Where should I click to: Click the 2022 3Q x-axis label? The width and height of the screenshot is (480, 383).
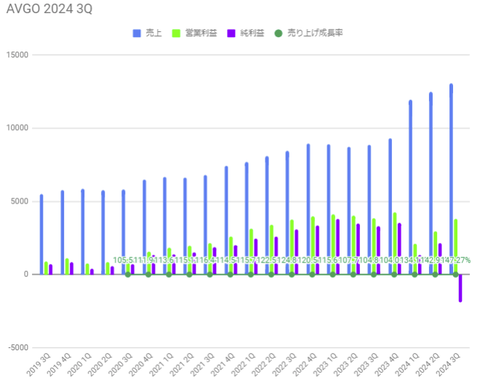pos(284,365)
